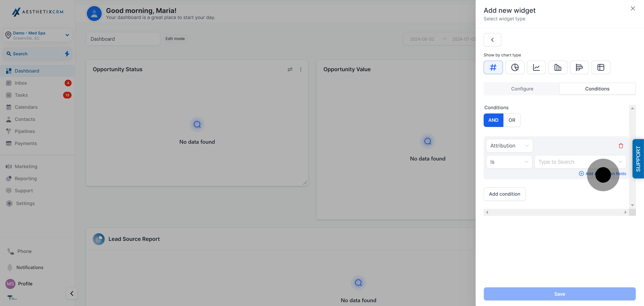Screen dimensions: 644x306
Task: Switch conditions logic to AND
Action: 493,120
